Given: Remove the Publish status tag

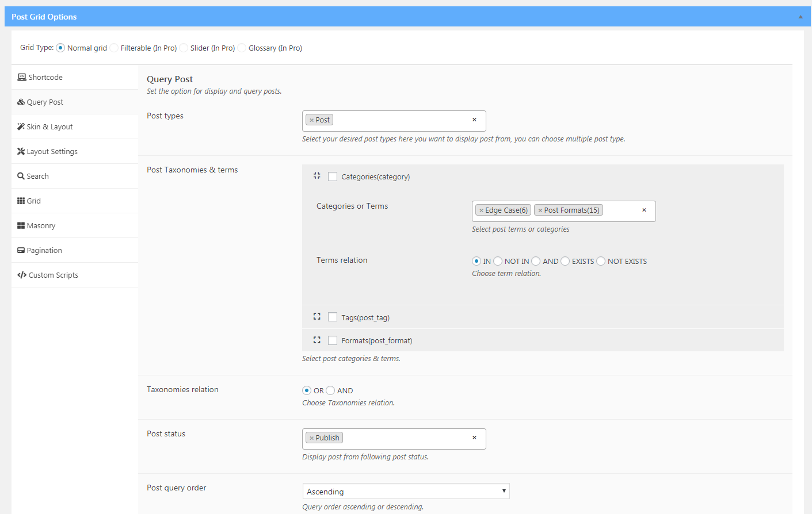Looking at the screenshot, I should click(311, 438).
